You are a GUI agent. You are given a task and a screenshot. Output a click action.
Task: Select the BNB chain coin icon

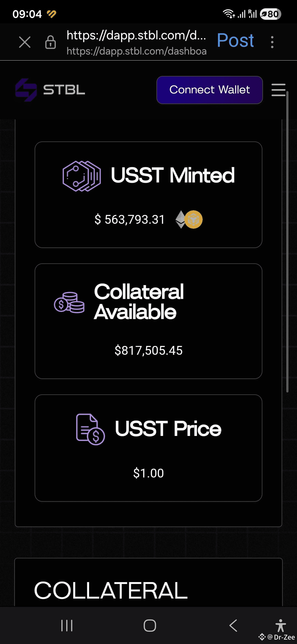pyautogui.click(x=193, y=219)
